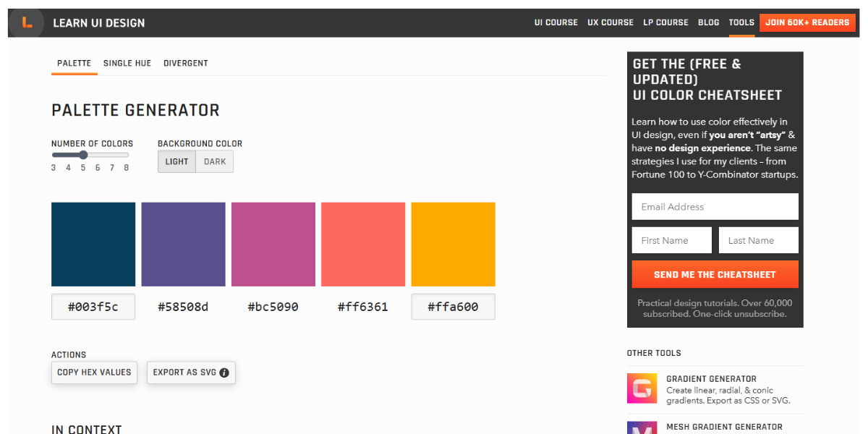Select the LIGHT background color option

coord(176,161)
